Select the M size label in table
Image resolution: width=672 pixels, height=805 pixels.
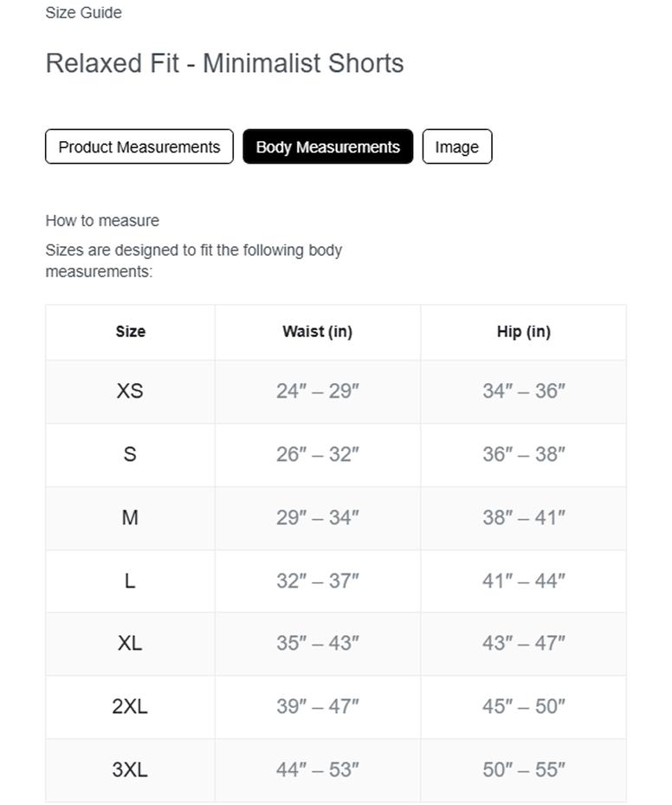coord(130,517)
